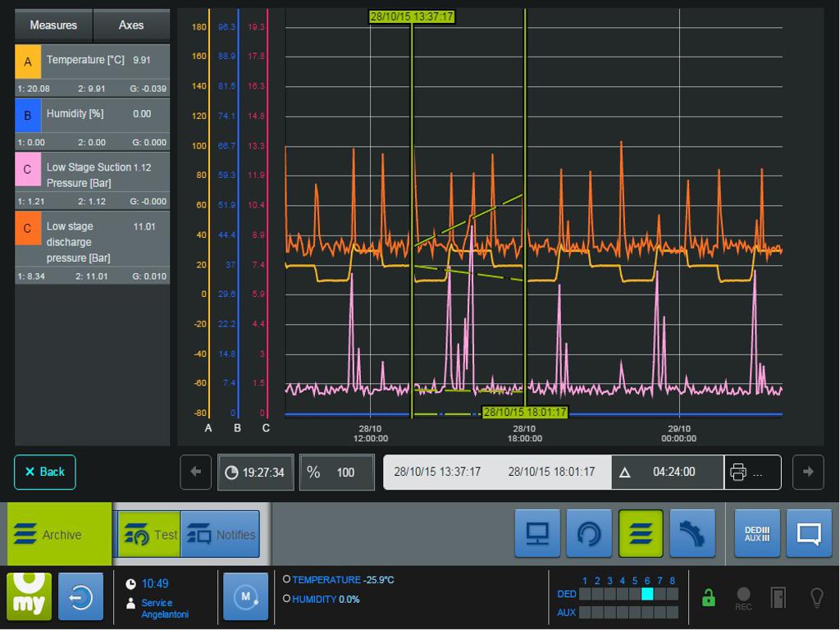Click the Back button
The image size is (840, 630).
[45, 472]
